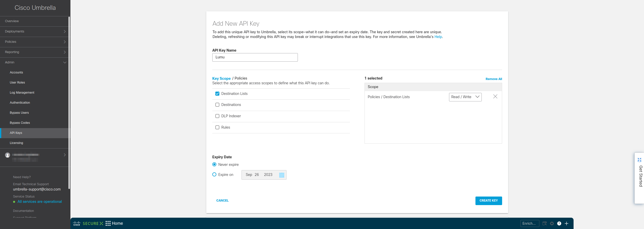The image size is (644, 229).
Task: Click the Cisco logo in SecureX ribbon
Action: 77,223
